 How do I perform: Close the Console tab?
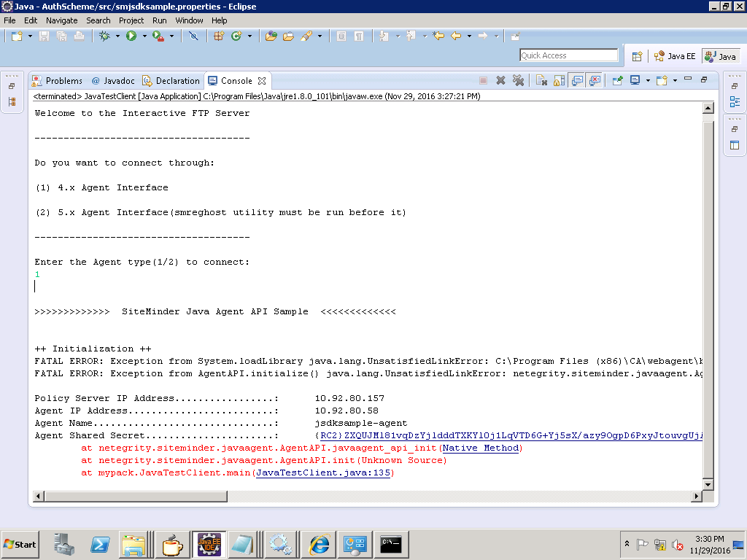click(262, 81)
